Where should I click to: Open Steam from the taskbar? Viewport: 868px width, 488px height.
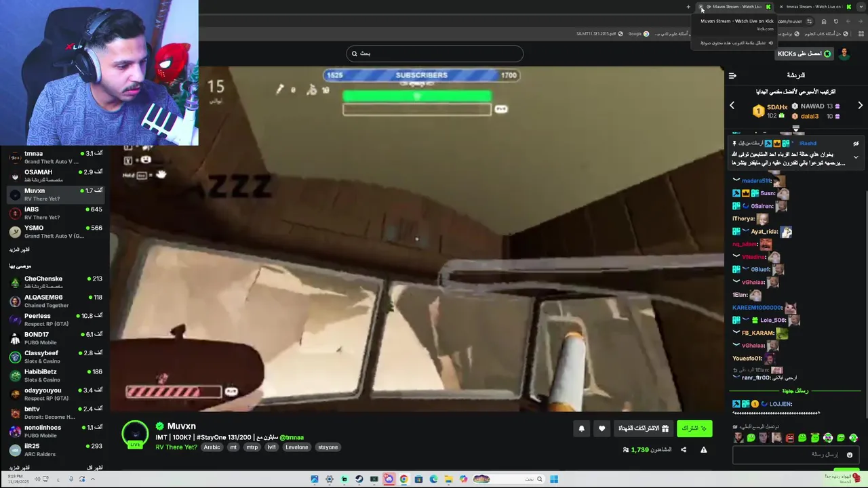coord(359,479)
